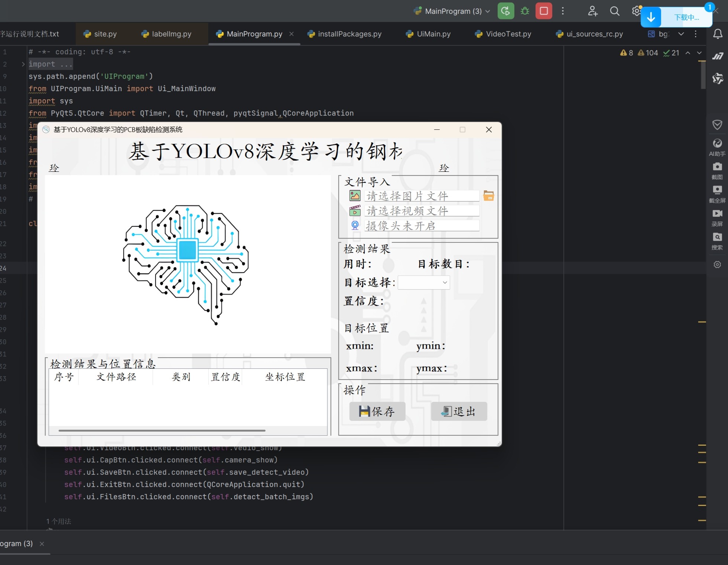Image resolution: width=728 pixels, height=565 pixels.
Task: Click the video file import icon
Action: (x=355, y=211)
